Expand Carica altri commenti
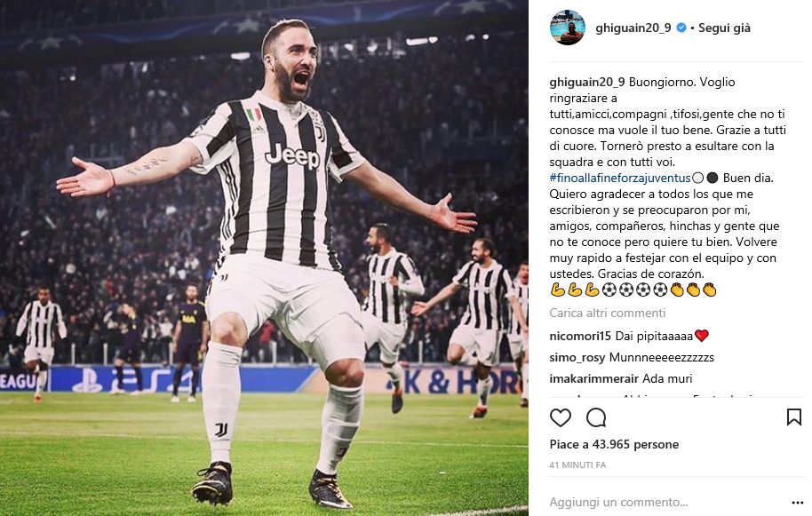The width and height of the screenshot is (812, 516). 607,314
